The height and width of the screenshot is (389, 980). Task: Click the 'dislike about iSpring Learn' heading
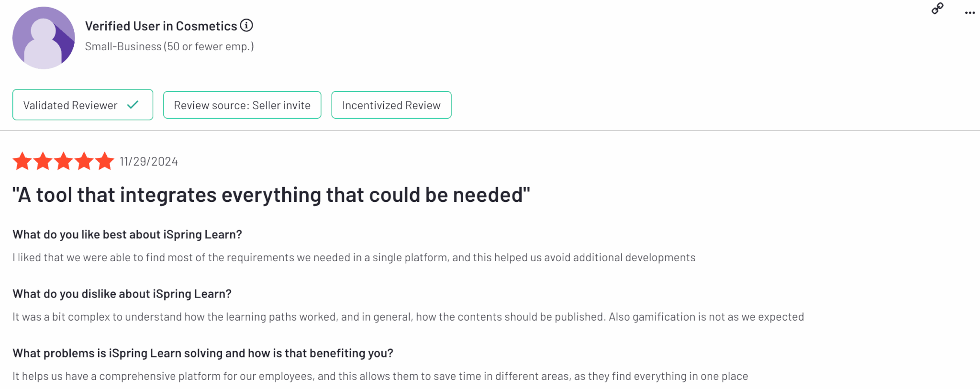tap(122, 294)
